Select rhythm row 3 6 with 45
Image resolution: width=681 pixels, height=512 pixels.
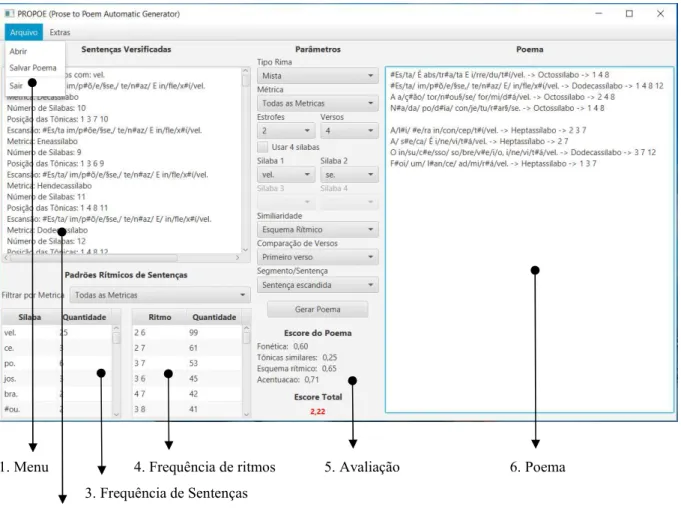pos(187,379)
